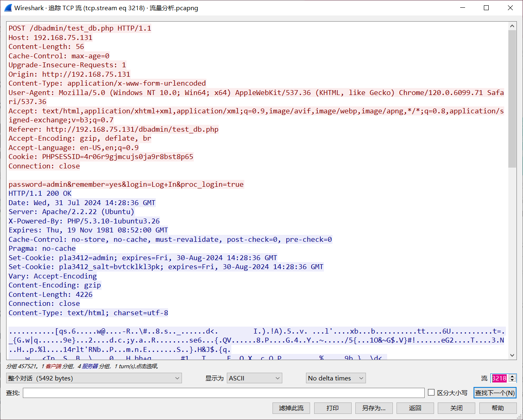The image size is (523, 420).
Task: Click the stream number field 3218
Action: 499,378
